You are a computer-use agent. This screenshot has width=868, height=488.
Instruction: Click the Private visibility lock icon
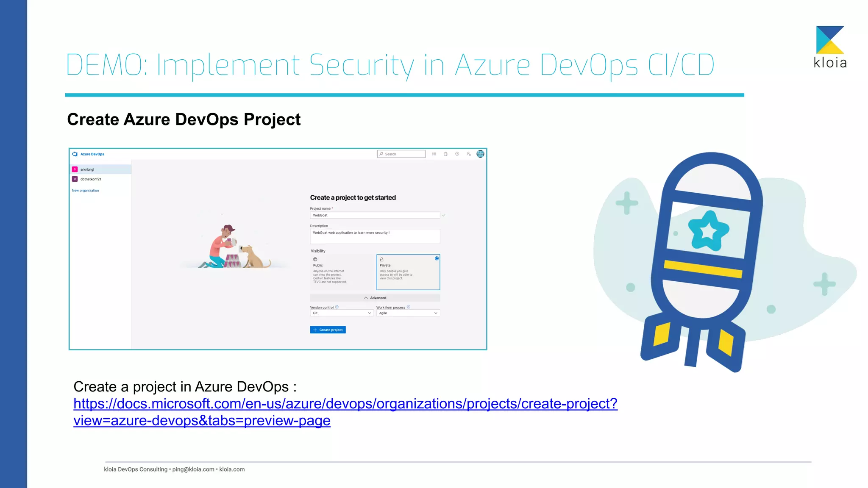tap(381, 259)
